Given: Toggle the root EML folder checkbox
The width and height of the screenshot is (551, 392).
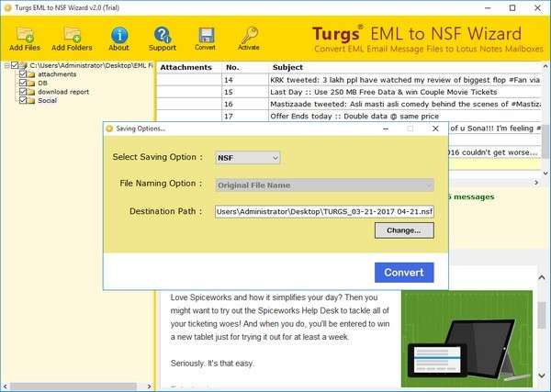Looking at the screenshot, I should pyautogui.click(x=15, y=65).
